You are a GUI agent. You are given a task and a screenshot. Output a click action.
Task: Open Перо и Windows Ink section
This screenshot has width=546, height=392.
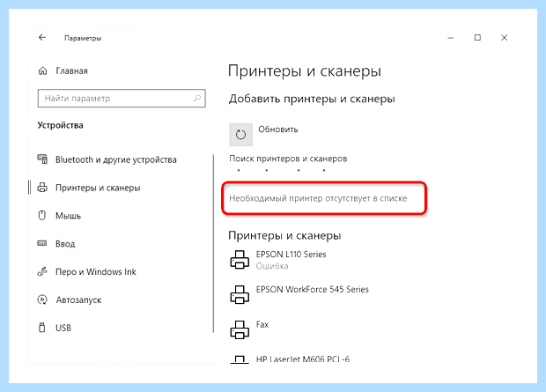coord(96,272)
